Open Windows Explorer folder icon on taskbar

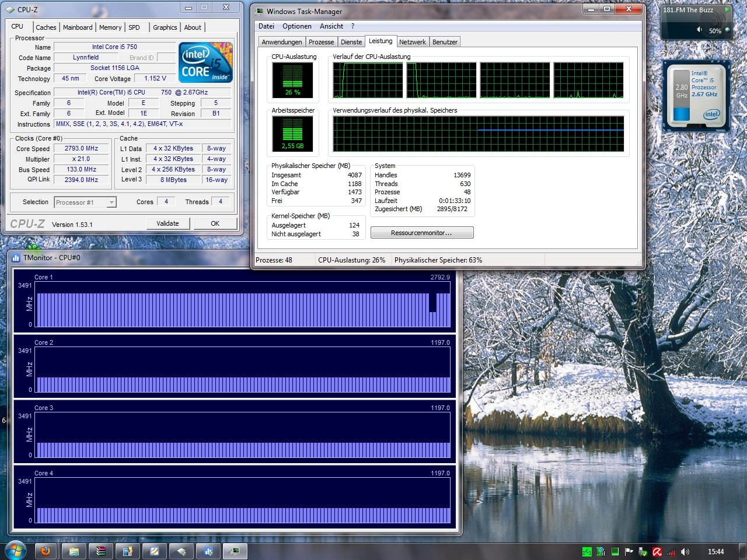74,551
